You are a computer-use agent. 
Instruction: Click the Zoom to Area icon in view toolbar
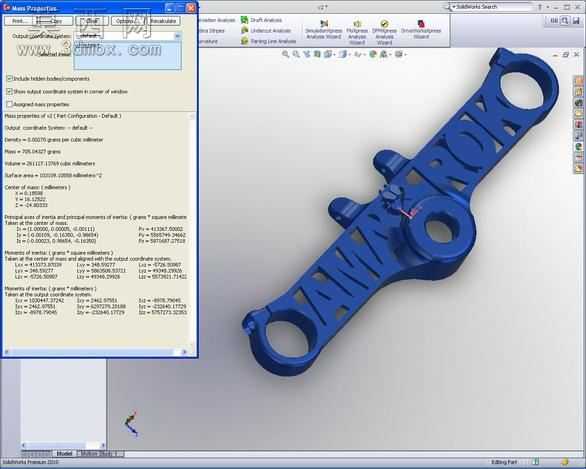click(296, 54)
